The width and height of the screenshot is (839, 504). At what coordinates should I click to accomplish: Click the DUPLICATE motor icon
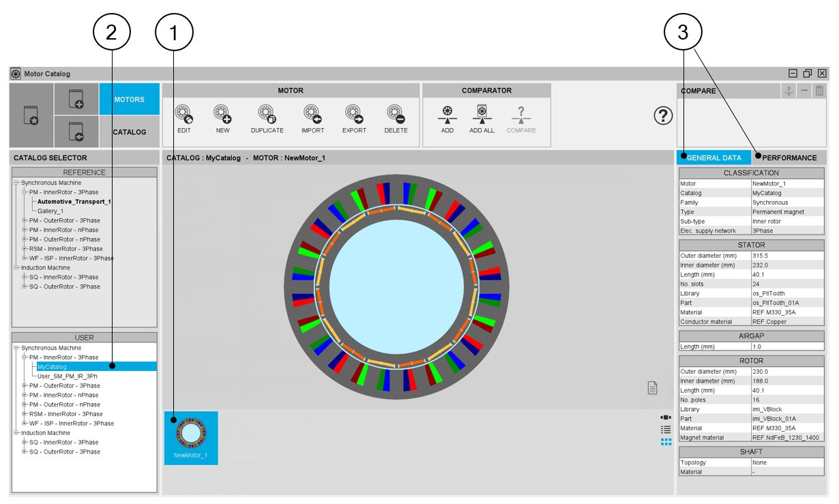pyautogui.click(x=267, y=114)
